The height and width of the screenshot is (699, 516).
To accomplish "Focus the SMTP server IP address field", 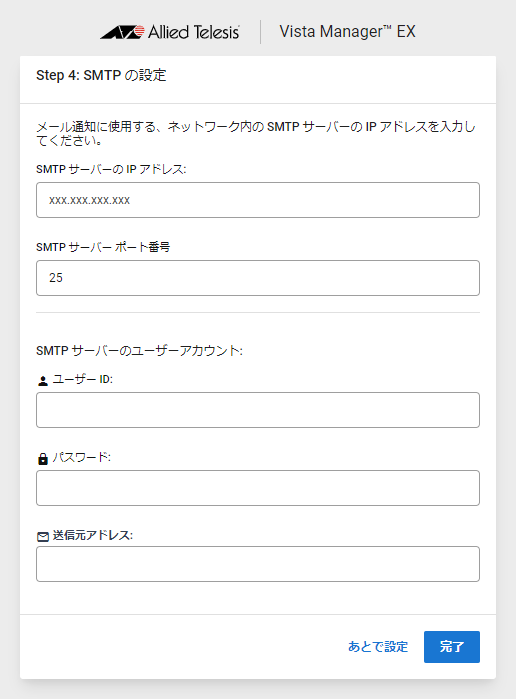I will point(258,200).
